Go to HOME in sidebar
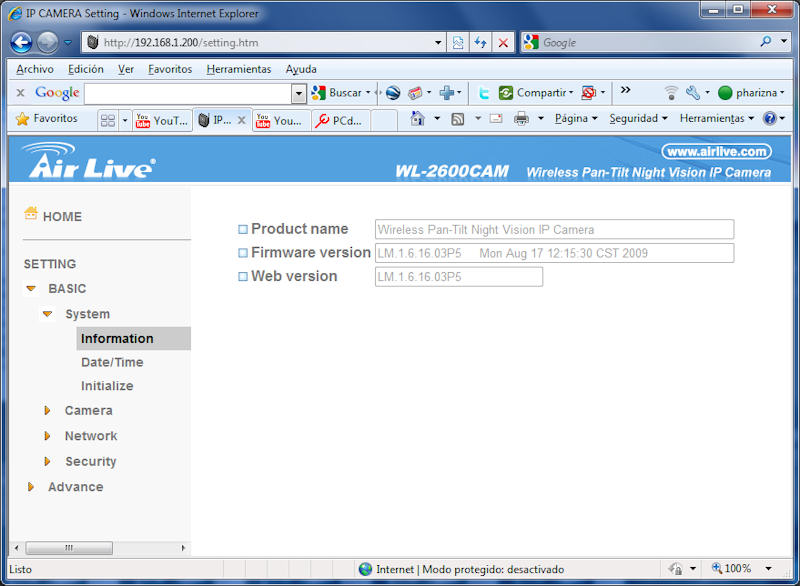This screenshot has height=586, width=800. [x=62, y=217]
